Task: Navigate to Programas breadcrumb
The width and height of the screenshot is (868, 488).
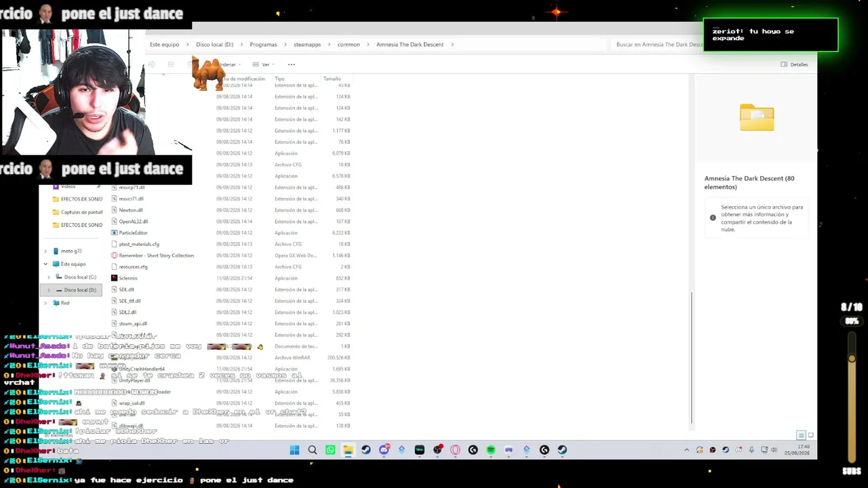Action: pyautogui.click(x=263, y=45)
